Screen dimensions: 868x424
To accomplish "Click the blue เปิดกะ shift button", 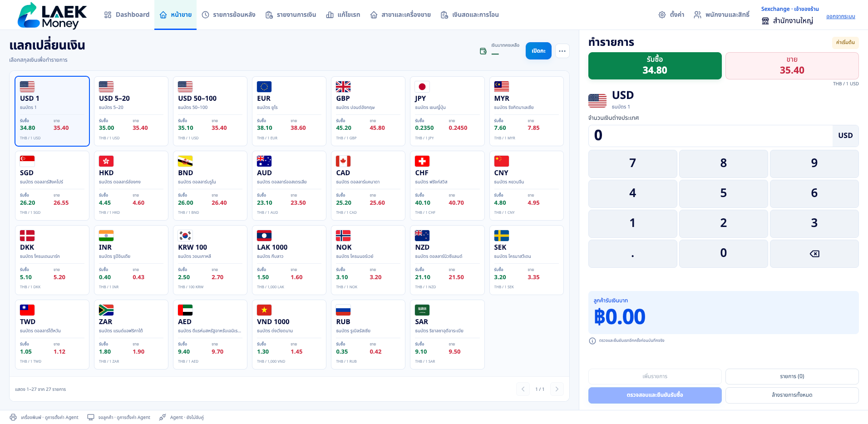I will click(538, 51).
